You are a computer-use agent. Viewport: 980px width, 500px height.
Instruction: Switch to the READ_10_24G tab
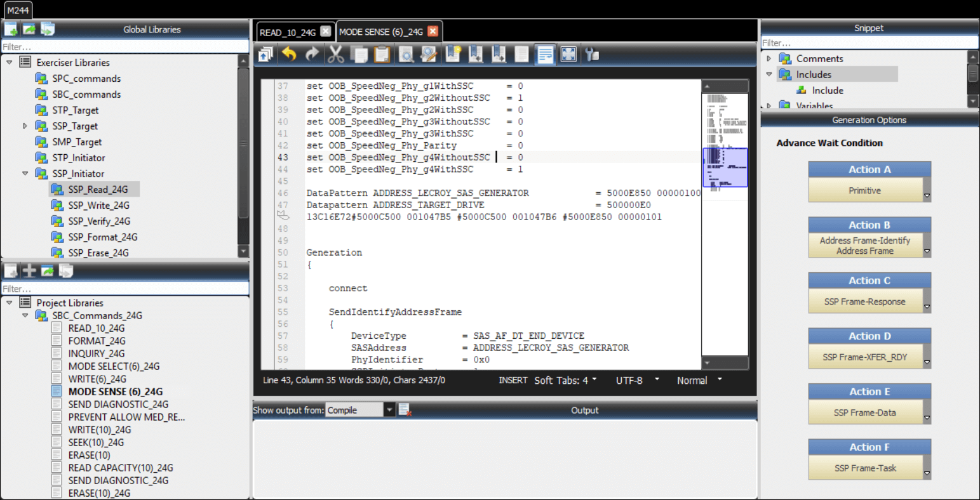click(x=287, y=32)
